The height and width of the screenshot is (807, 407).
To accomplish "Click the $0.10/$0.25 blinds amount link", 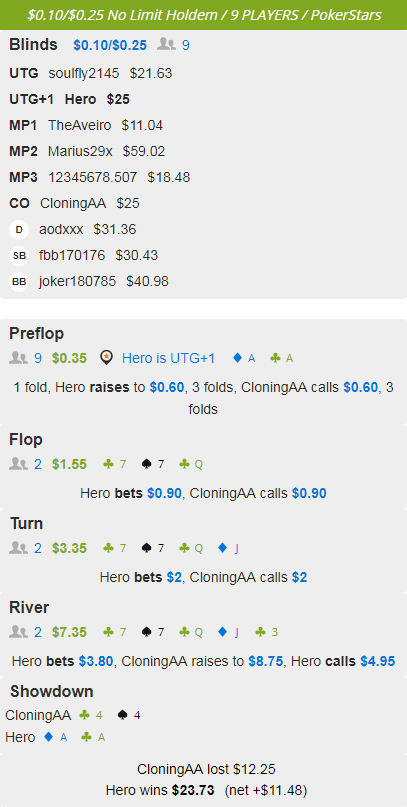I will click(x=110, y=45).
